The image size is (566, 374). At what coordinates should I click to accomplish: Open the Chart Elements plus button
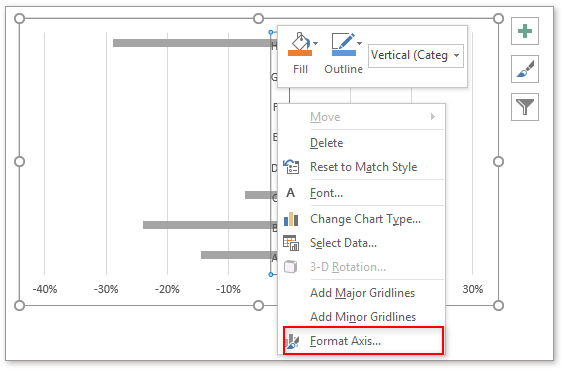coord(524,31)
